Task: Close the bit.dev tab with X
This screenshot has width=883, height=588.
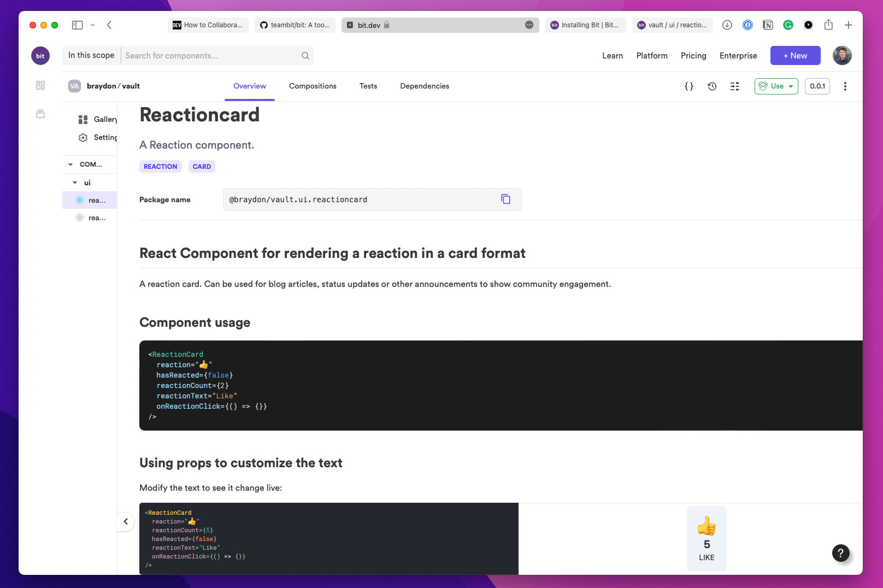Action: [x=350, y=25]
